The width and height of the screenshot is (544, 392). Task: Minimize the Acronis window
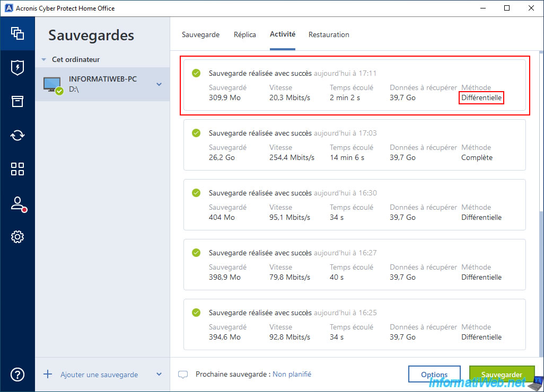coord(483,8)
